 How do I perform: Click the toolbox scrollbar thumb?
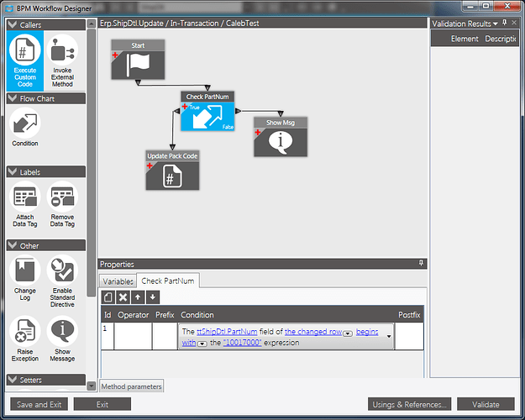coord(91,162)
